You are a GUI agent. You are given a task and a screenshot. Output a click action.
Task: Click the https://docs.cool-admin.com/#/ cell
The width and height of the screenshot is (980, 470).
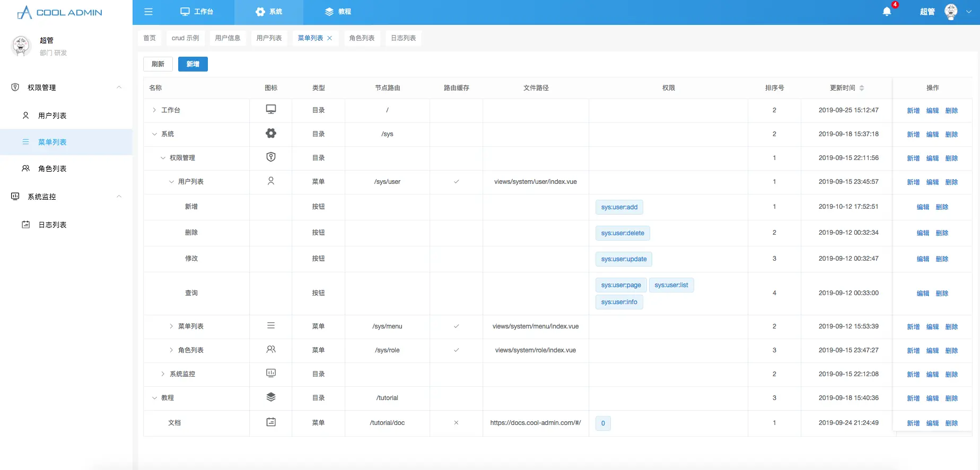click(x=536, y=423)
